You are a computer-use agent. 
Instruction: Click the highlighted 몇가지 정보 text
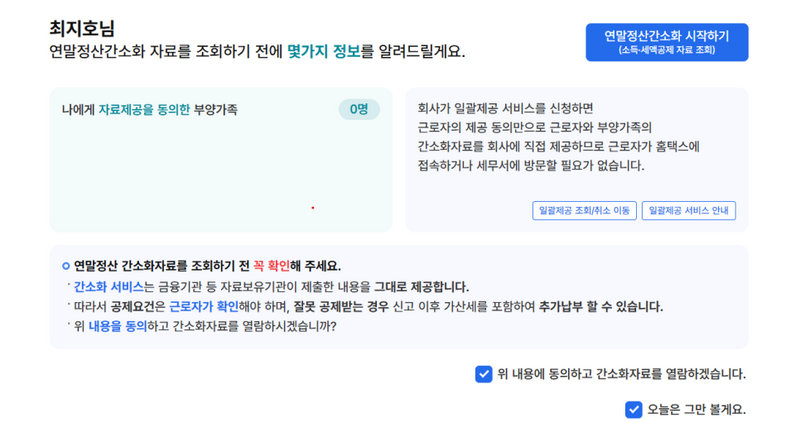coord(324,50)
